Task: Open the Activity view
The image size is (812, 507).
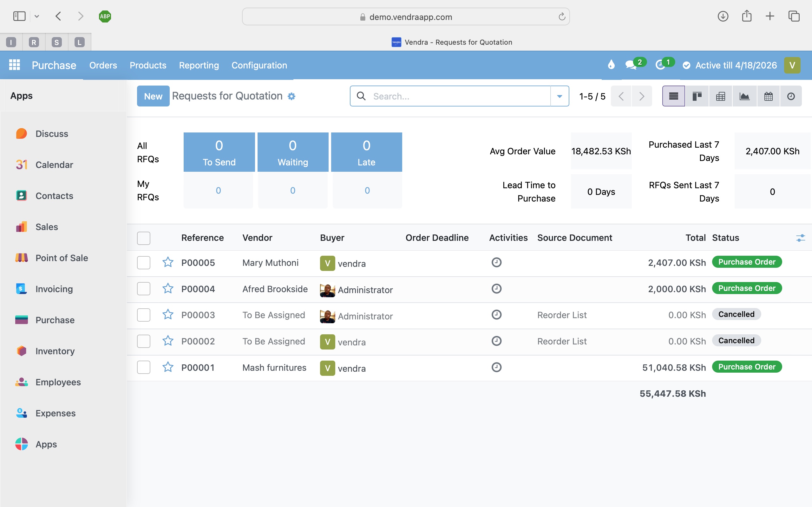Action: pos(791,96)
